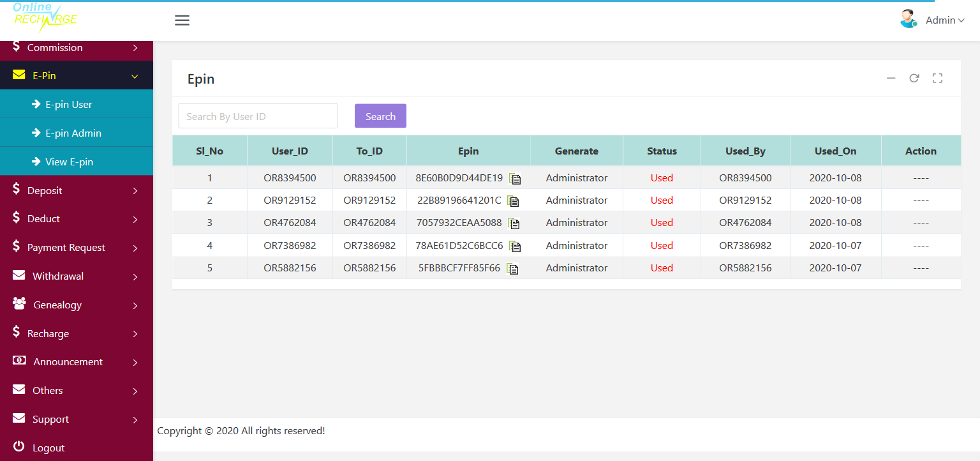Open E-pin Admin submenu item
Viewport: 980px width, 461px height.
pyautogui.click(x=77, y=133)
